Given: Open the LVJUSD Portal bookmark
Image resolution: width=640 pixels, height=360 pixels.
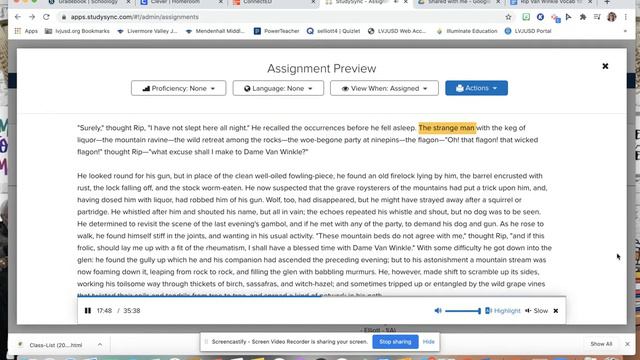Looking at the screenshot, I should coord(528,31).
